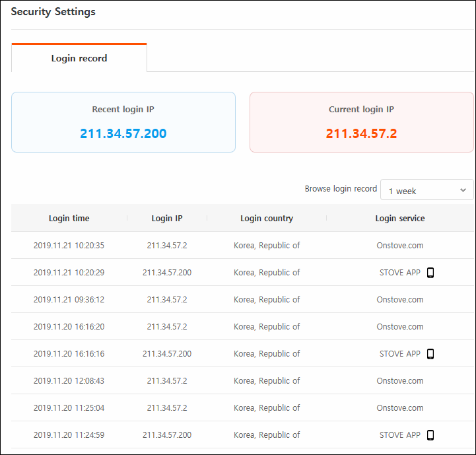Click the Security Settings page heading

click(53, 11)
